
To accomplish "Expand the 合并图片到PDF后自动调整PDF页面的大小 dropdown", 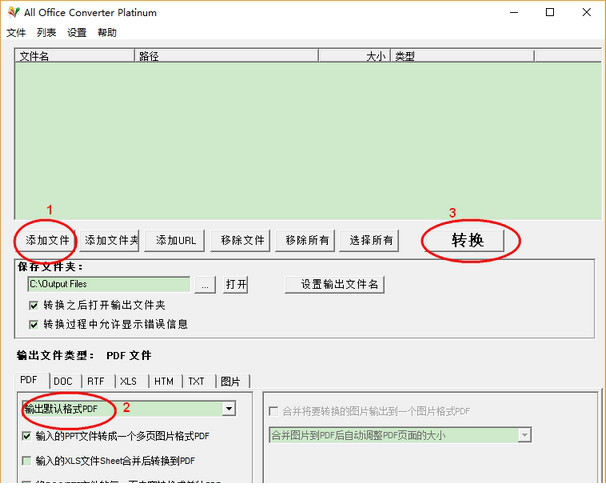I will 524,435.
